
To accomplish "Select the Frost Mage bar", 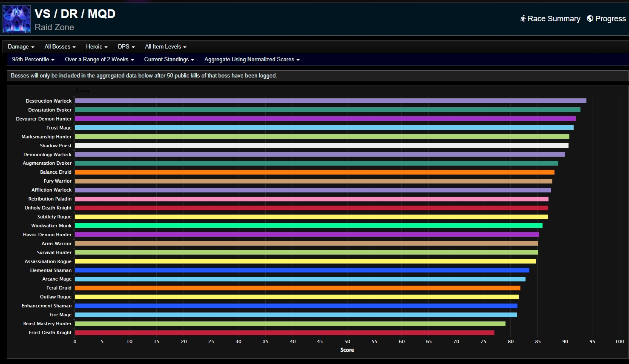I will tap(324, 128).
